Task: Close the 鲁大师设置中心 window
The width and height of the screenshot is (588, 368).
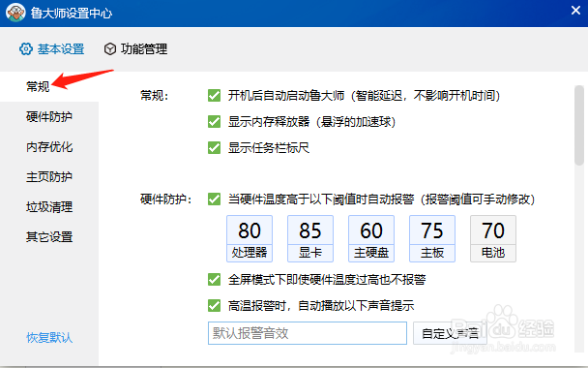Action: point(575,10)
